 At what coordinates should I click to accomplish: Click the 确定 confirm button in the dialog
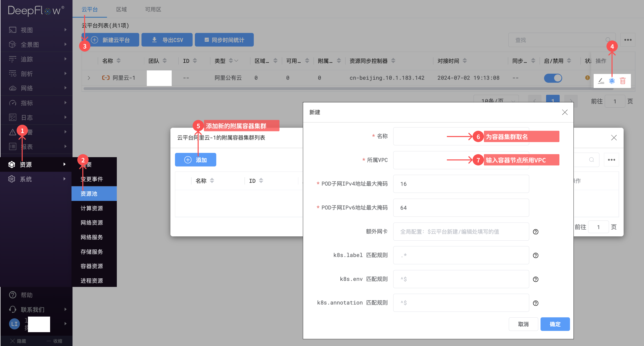point(555,324)
